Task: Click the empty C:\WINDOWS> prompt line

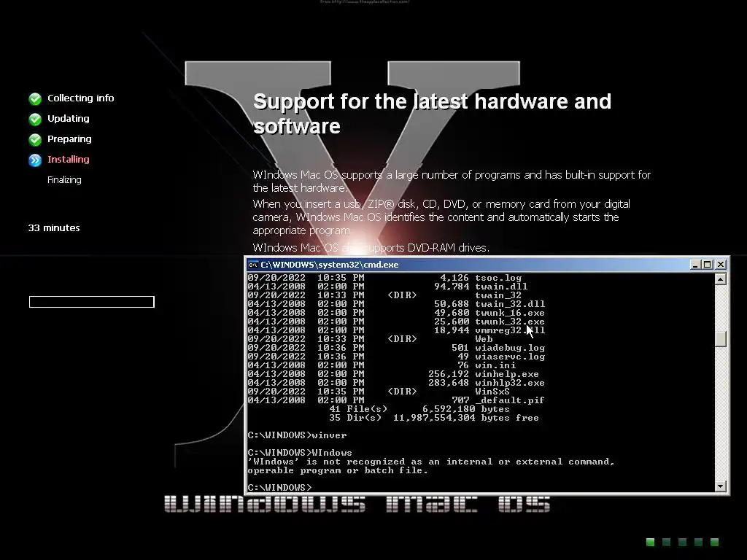Action: 279,488
